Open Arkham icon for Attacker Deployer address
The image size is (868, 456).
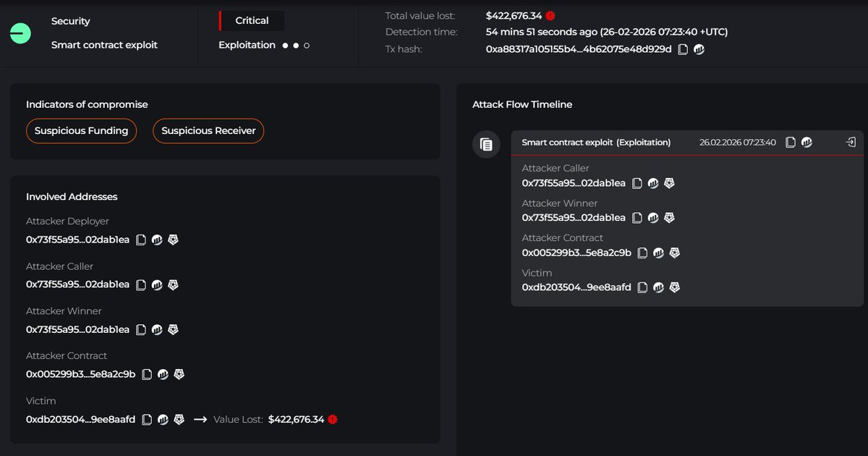click(x=173, y=240)
